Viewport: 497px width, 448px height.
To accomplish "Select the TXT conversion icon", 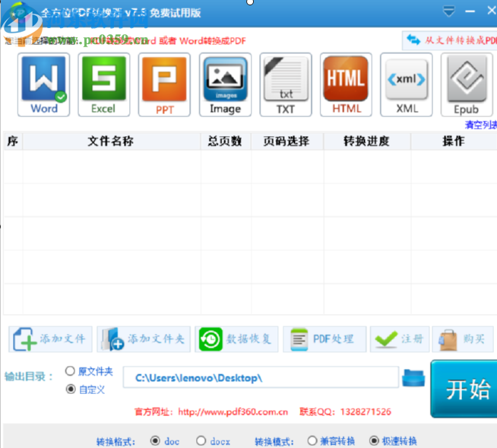I will click(x=286, y=84).
